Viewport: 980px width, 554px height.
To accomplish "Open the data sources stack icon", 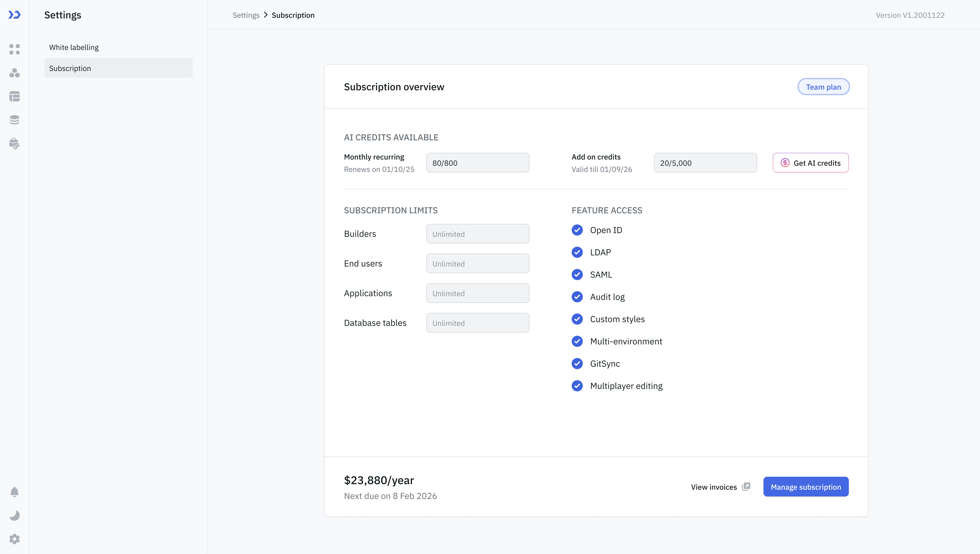I will pos(15,120).
